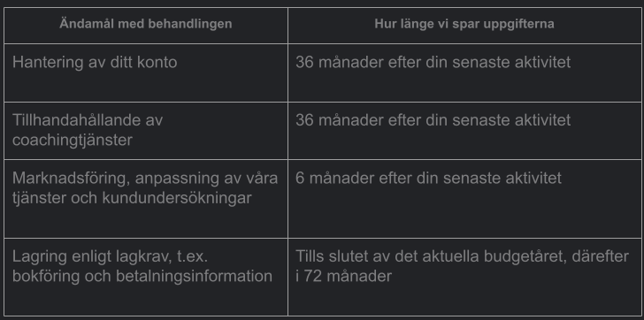Click the 'Ändamål med behandlingen' column header

pos(146,25)
